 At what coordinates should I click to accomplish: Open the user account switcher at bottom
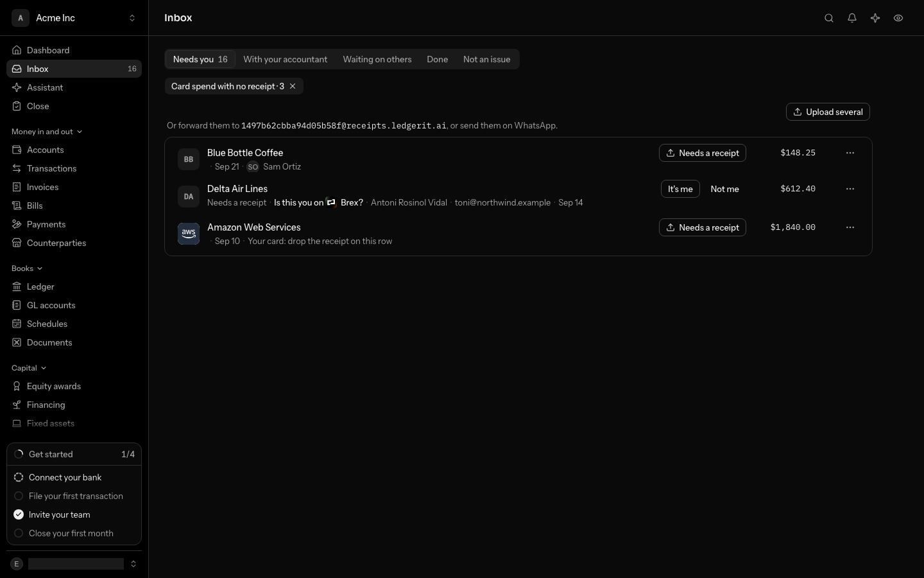(x=74, y=564)
